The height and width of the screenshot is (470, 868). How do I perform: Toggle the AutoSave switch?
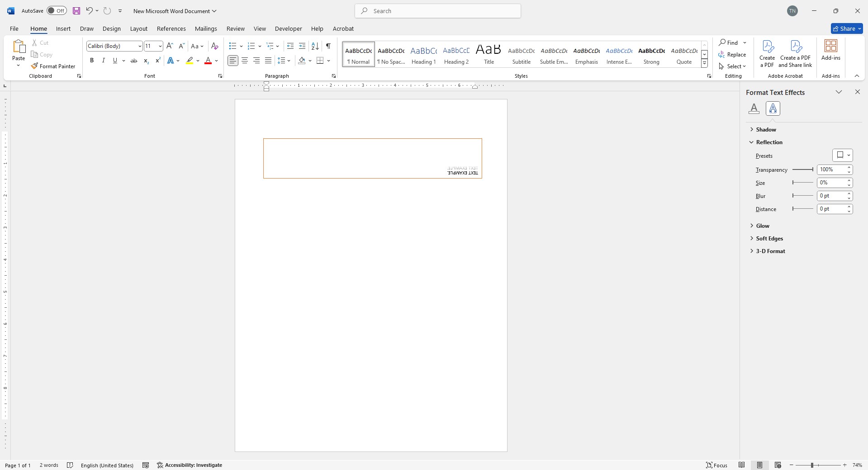click(x=57, y=11)
